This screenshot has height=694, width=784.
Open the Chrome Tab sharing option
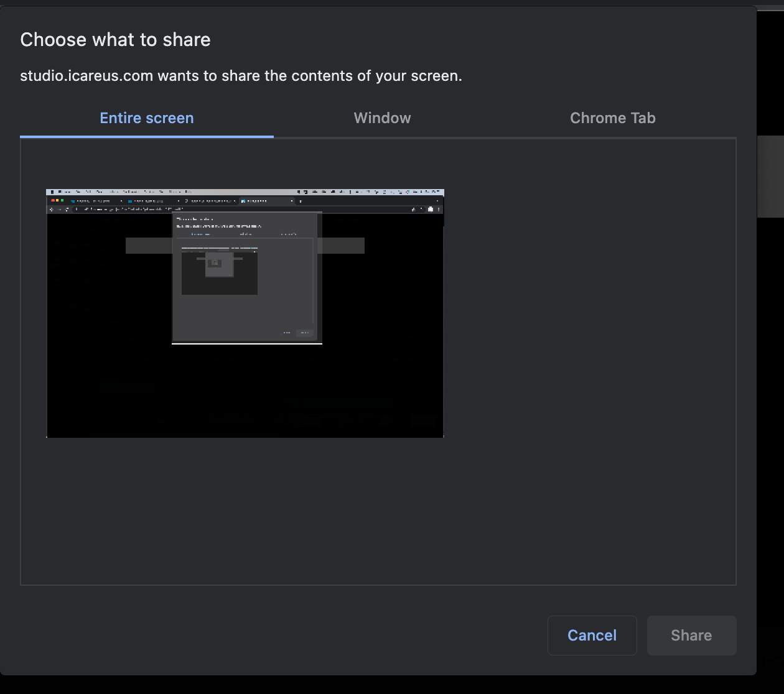612,118
